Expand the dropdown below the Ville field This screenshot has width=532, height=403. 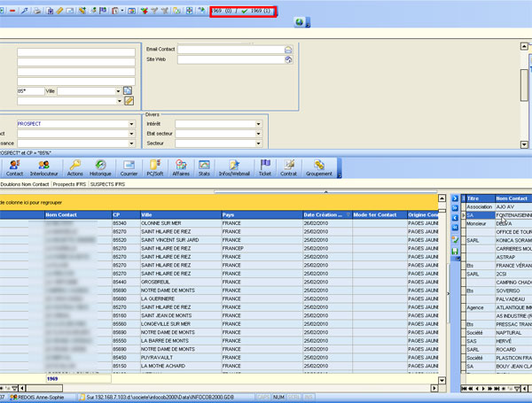coord(119,101)
